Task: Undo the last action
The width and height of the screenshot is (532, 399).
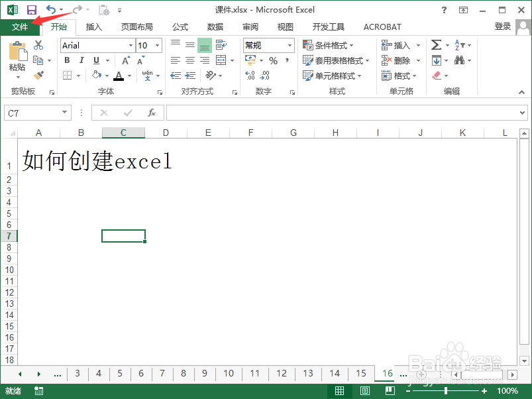Action: 51,9
